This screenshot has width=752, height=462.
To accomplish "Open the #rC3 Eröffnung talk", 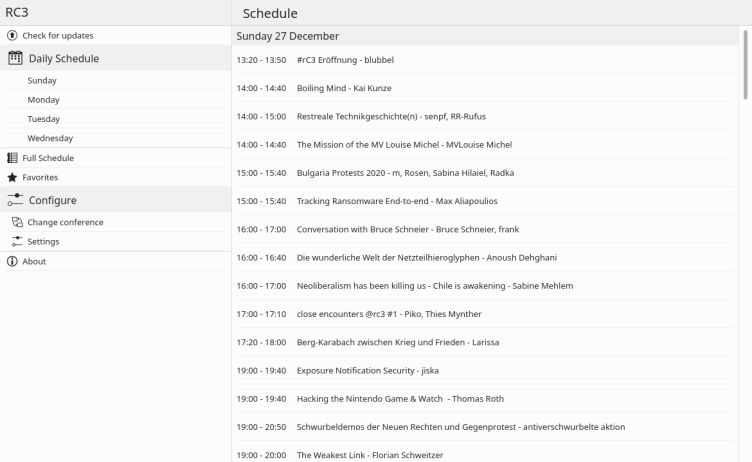I will click(345, 60).
